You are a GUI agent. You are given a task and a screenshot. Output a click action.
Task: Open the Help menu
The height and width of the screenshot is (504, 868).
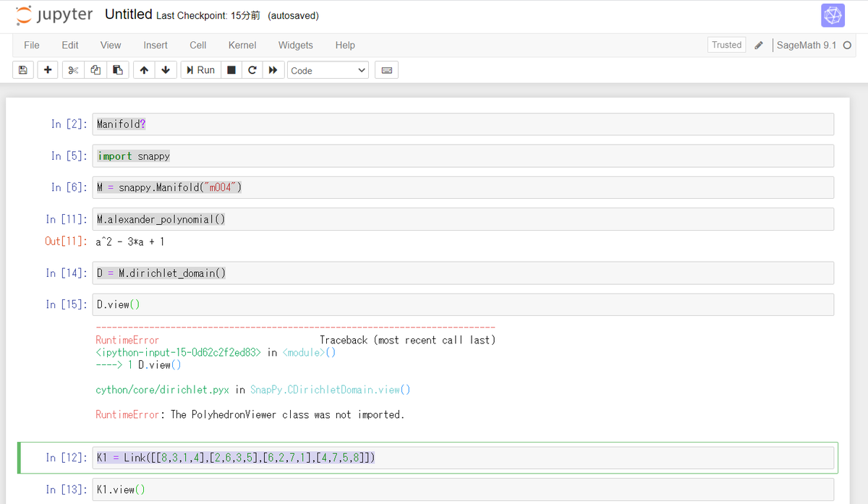345,45
